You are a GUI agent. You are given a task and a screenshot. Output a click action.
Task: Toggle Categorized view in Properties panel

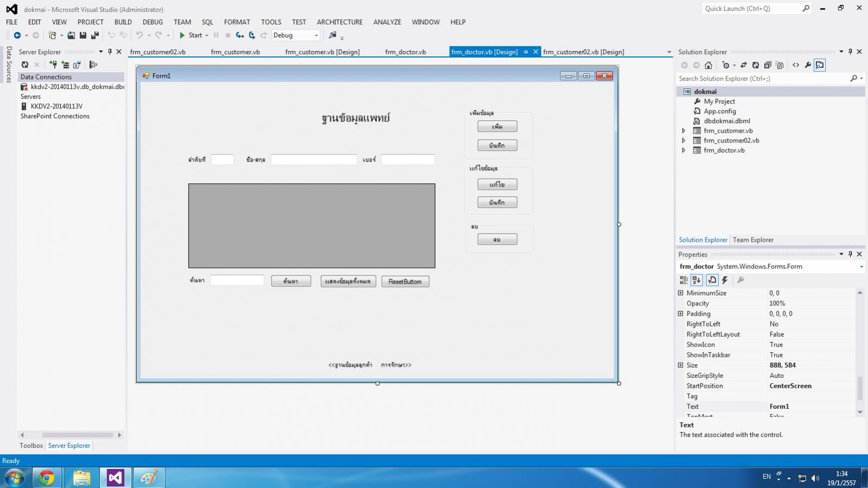pos(684,280)
